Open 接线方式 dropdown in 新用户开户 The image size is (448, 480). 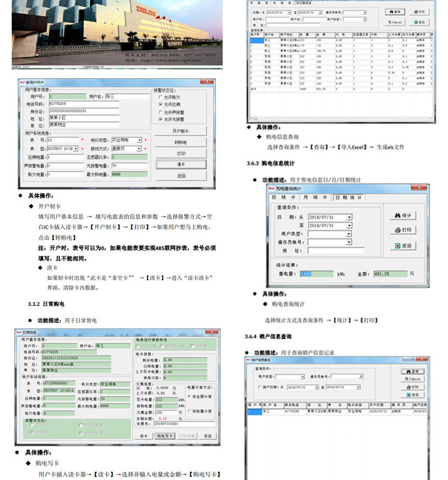[139, 149]
